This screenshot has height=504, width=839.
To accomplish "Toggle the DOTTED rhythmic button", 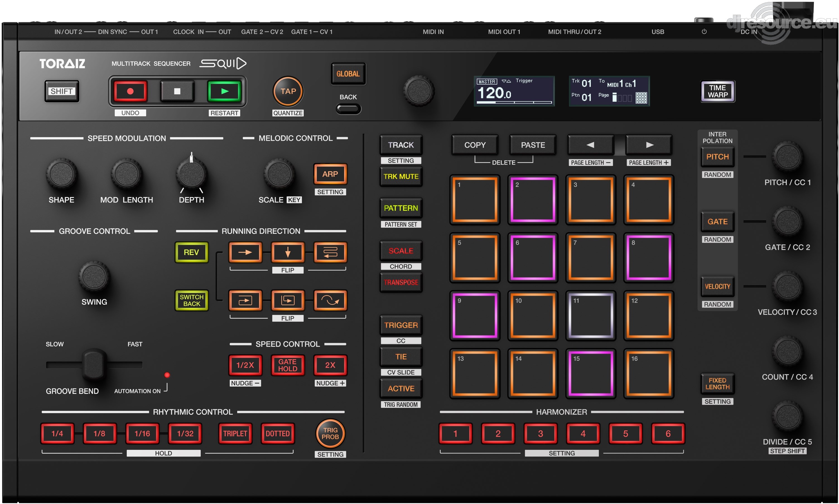I will click(x=277, y=433).
